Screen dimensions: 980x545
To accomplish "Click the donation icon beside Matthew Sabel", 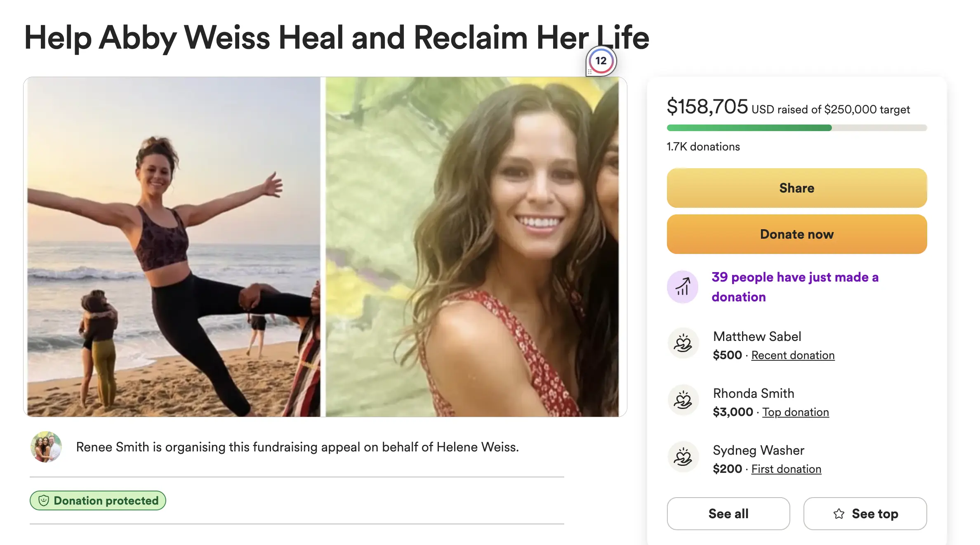I will click(x=683, y=343).
